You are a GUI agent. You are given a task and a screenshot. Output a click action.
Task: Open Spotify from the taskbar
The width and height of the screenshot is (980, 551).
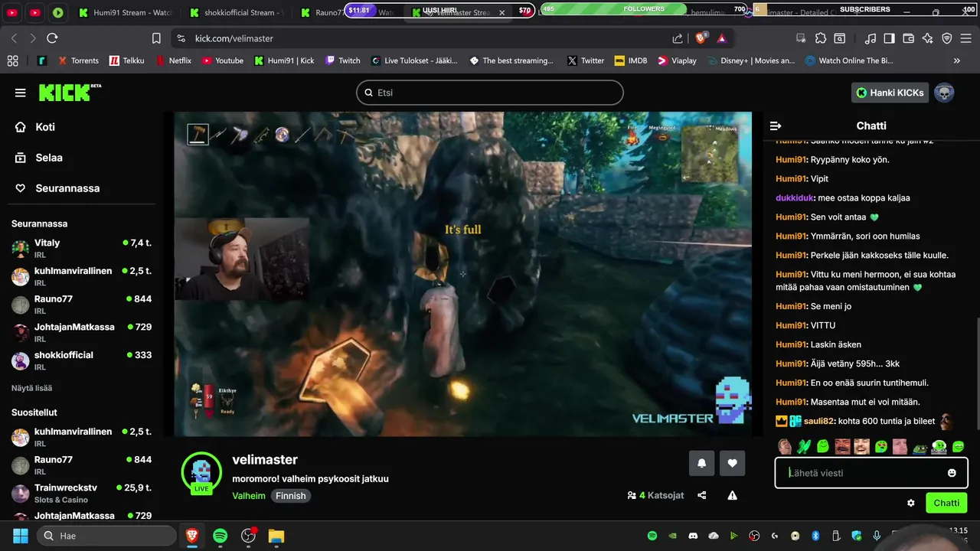(x=220, y=536)
